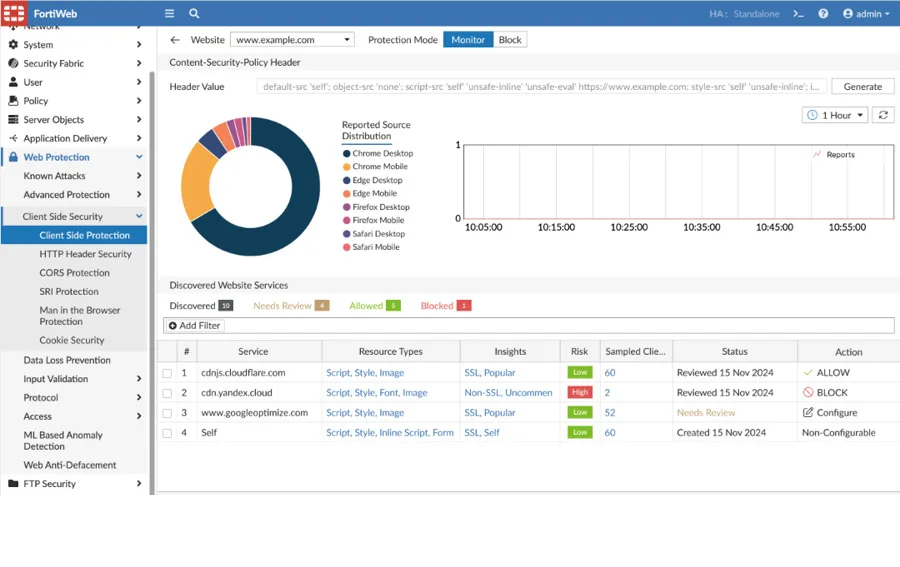Open HTTP Header Security menu item
Image resolution: width=900 pixels, height=567 pixels.
(85, 254)
